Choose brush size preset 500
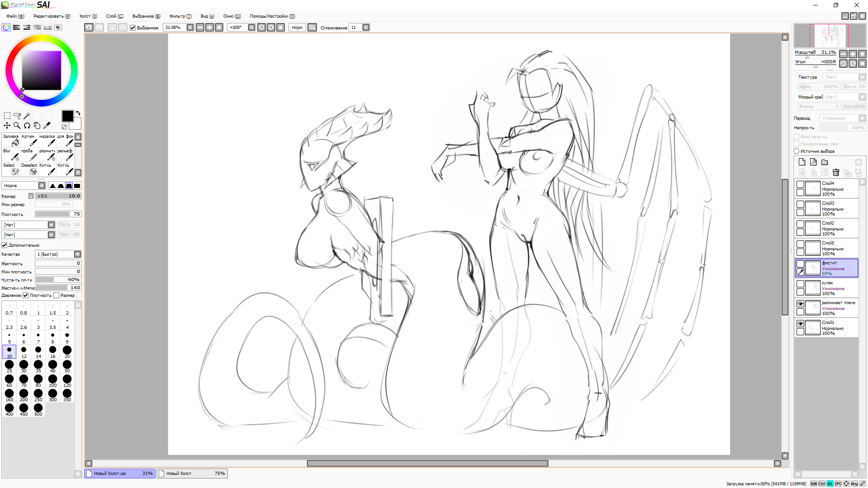 (38, 409)
